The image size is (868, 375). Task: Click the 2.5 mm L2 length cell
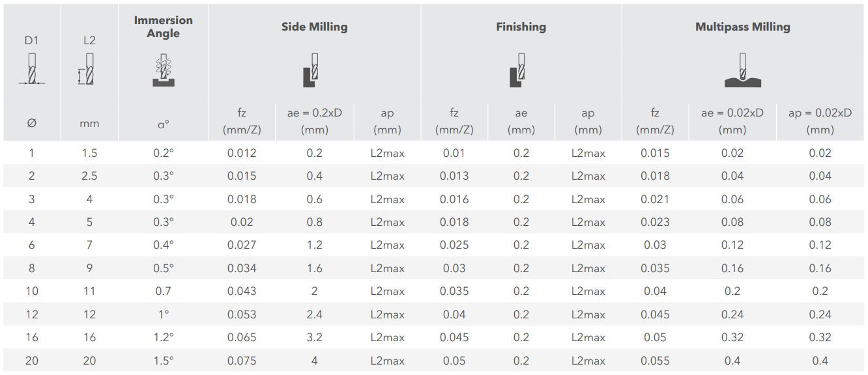coord(89,176)
